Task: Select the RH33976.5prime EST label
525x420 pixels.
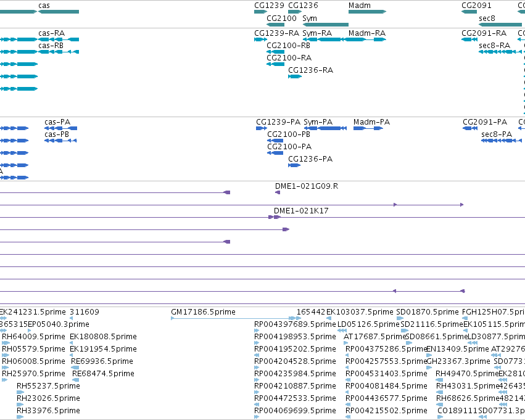Action: [48, 411]
